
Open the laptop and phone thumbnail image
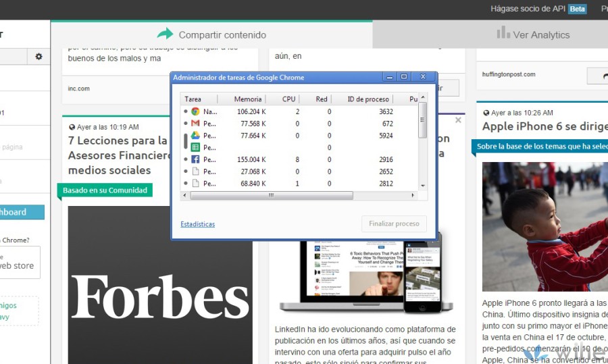(x=366, y=276)
